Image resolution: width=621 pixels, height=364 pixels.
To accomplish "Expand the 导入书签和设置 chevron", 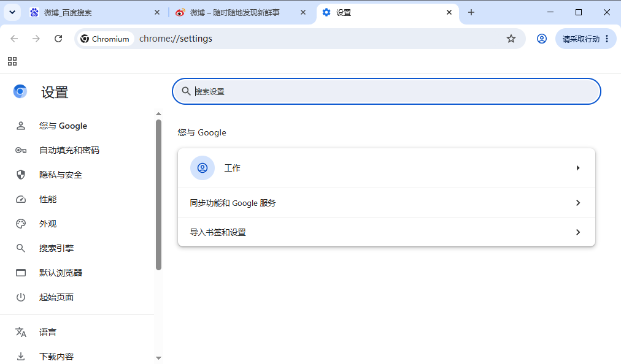I will click(x=578, y=232).
